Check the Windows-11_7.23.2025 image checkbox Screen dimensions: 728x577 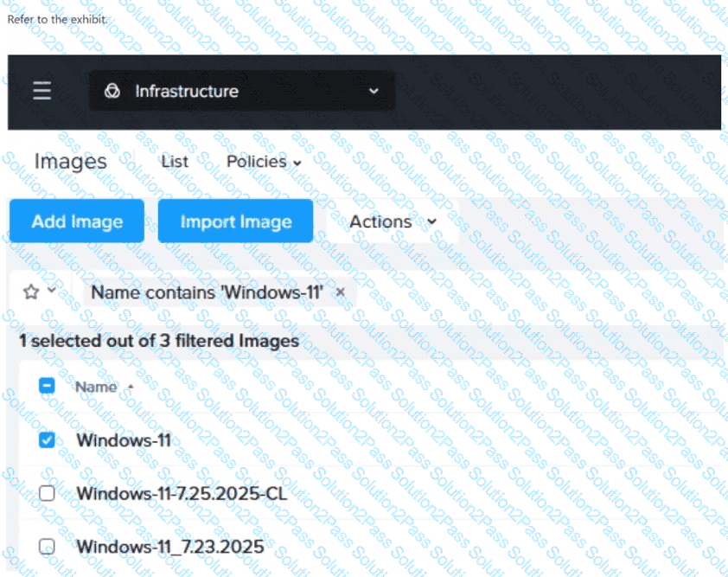[x=48, y=546]
